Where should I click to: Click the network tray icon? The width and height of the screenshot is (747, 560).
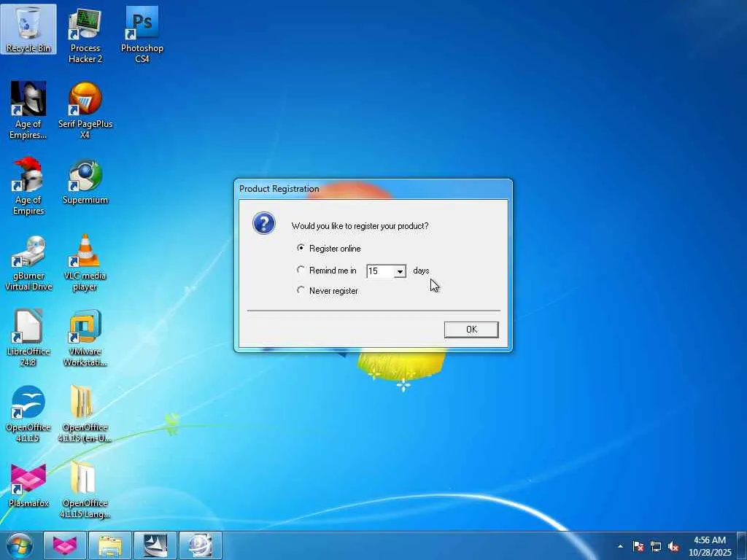[656, 546]
